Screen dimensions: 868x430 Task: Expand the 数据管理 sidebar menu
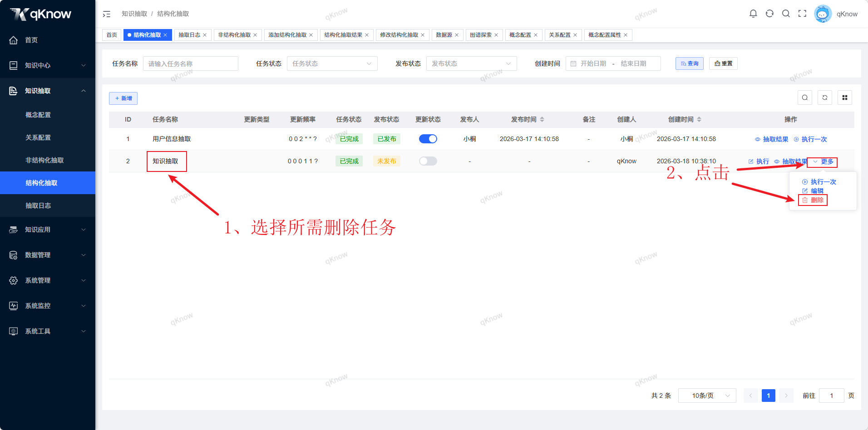click(x=48, y=255)
